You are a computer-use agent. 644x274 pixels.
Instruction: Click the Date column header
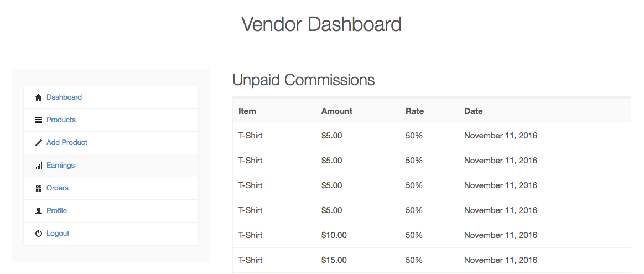tap(474, 111)
